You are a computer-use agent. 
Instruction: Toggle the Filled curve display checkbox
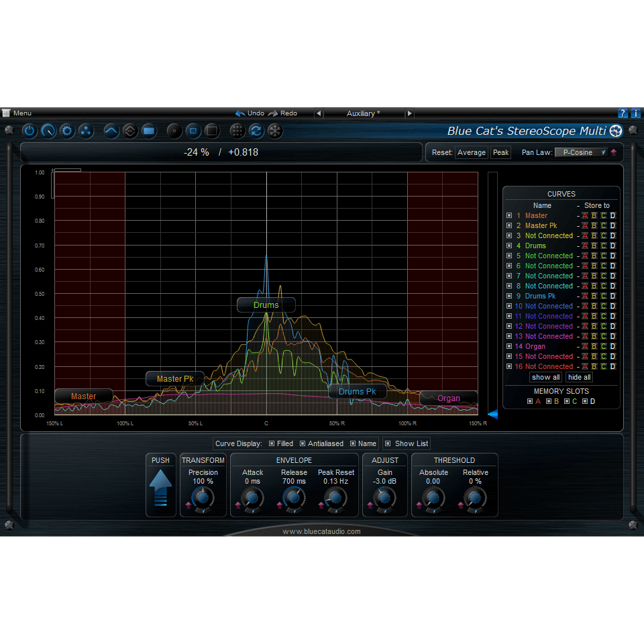(x=272, y=443)
